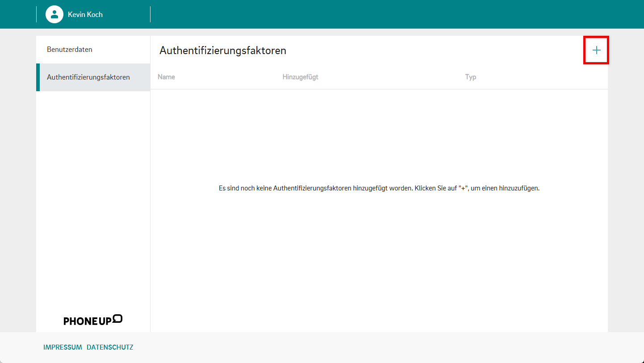Click the plus icon to add authentication factor
The height and width of the screenshot is (363, 644).
coord(596,51)
